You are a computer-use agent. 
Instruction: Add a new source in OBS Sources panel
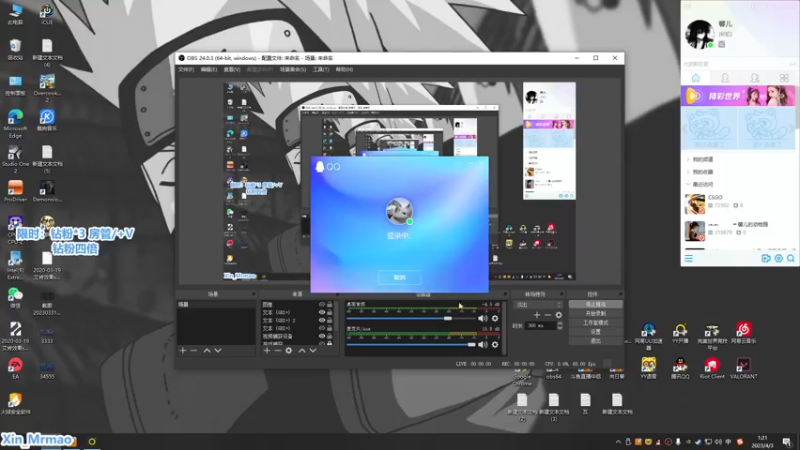(x=267, y=351)
